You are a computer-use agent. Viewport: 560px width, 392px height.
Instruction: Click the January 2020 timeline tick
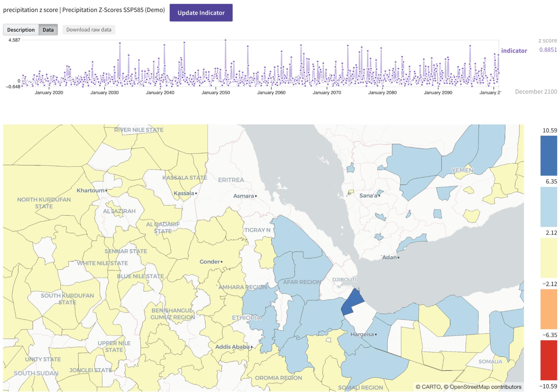click(x=49, y=92)
